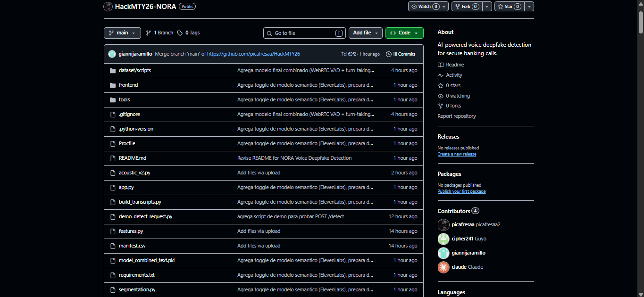Expand the Star lists dropdown arrow
The height and width of the screenshot is (297, 644).
pos(529,7)
